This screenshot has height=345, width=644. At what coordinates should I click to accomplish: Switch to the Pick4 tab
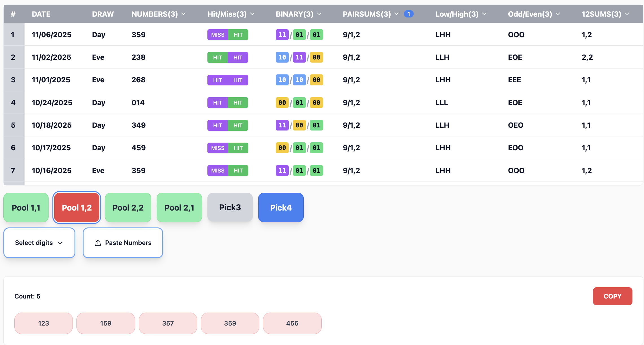pyautogui.click(x=281, y=208)
